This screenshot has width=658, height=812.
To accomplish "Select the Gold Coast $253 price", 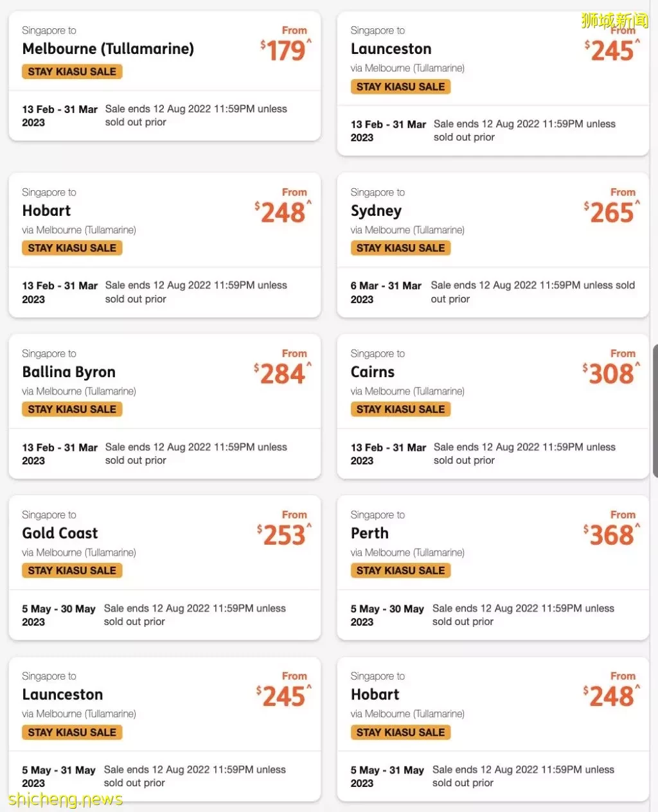I will pos(283,535).
